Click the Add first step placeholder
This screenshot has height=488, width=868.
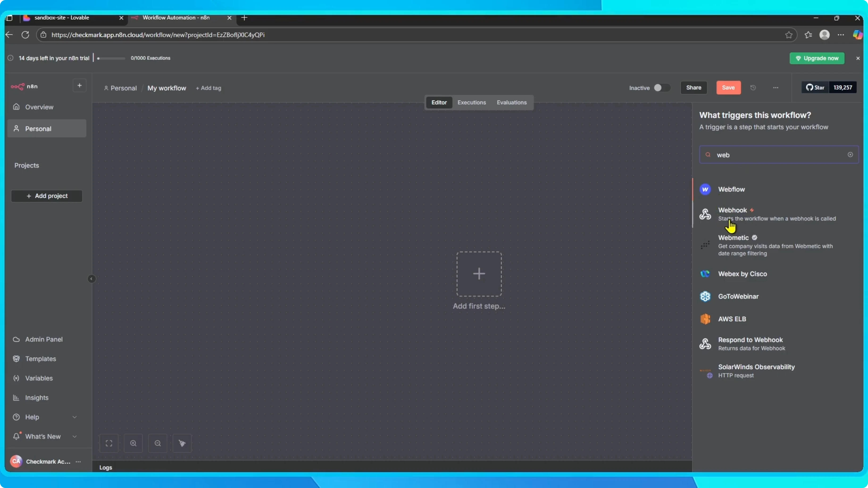[479, 274]
